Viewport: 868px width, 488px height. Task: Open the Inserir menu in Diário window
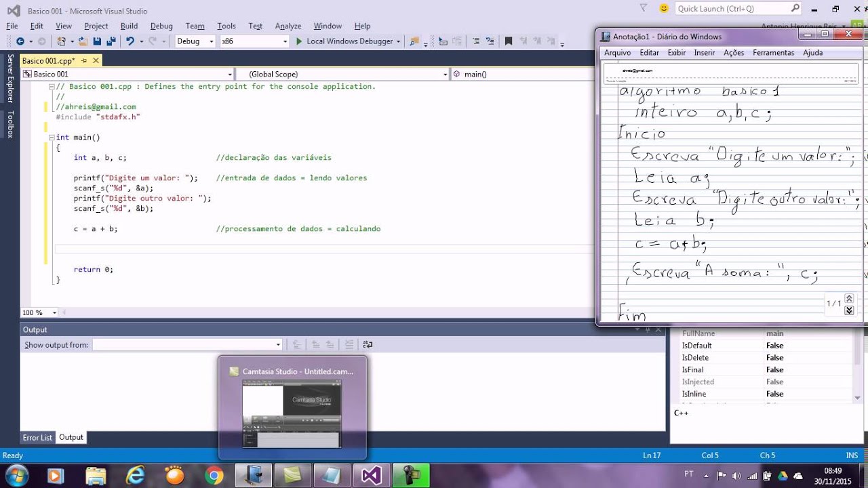tap(705, 52)
